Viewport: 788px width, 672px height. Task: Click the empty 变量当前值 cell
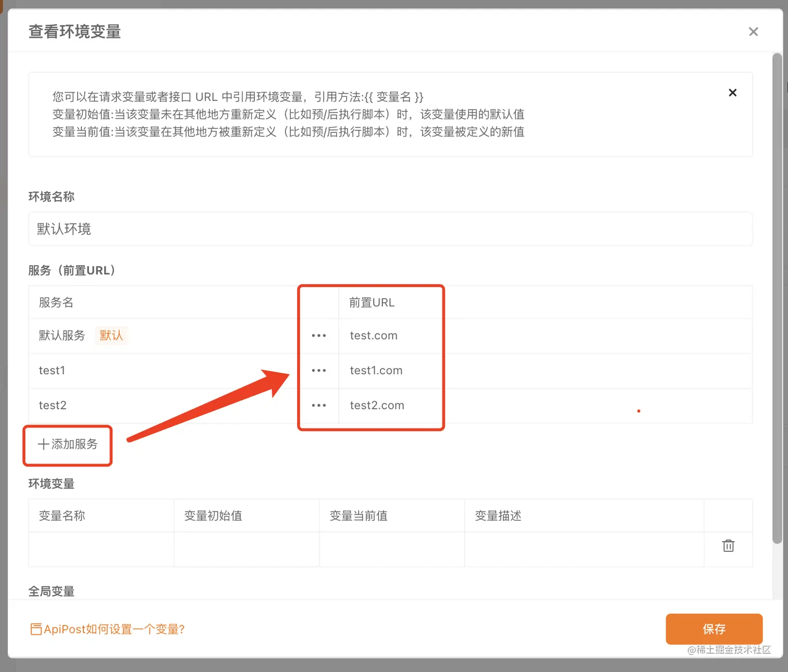tap(392, 549)
